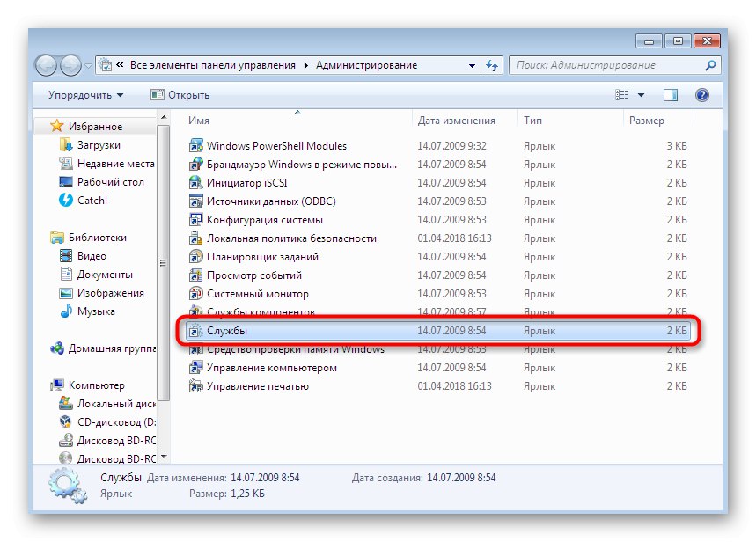This screenshot has width=756, height=542.
Task: Open the Упорядочить menu
Action: [x=86, y=95]
